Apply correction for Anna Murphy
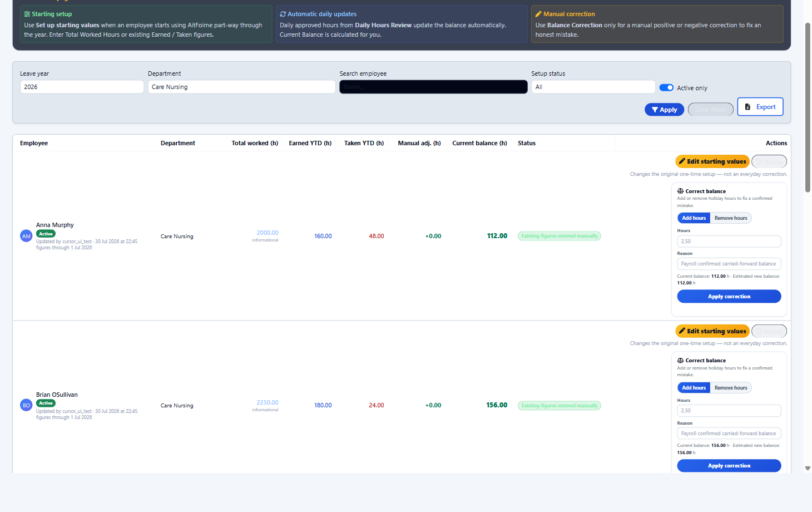812x512 pixels. (x=729, y=297)
